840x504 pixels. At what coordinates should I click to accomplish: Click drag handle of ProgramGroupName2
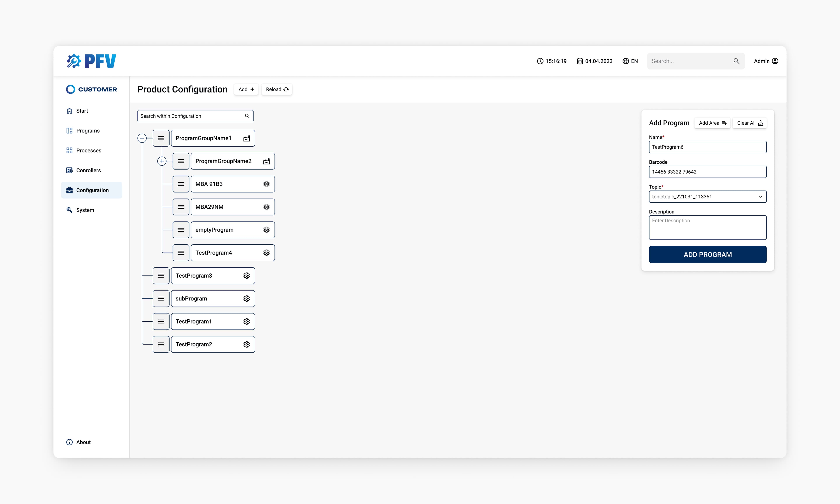(181, 161)
